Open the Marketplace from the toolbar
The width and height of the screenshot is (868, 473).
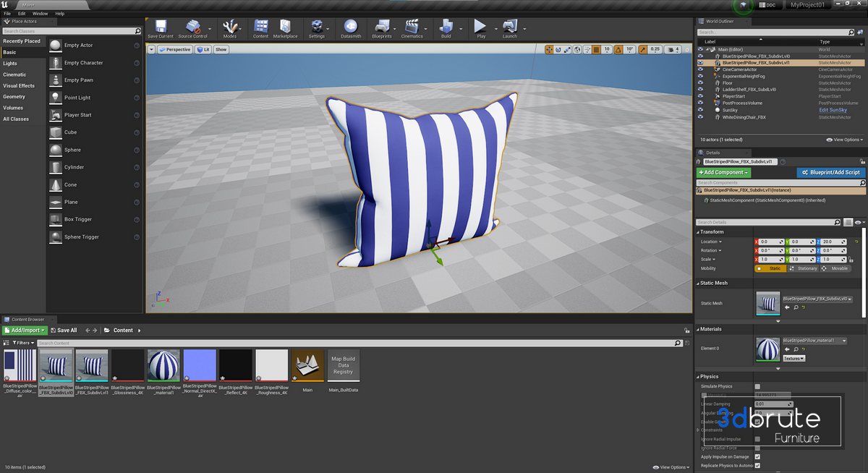(x=285, y=27)
